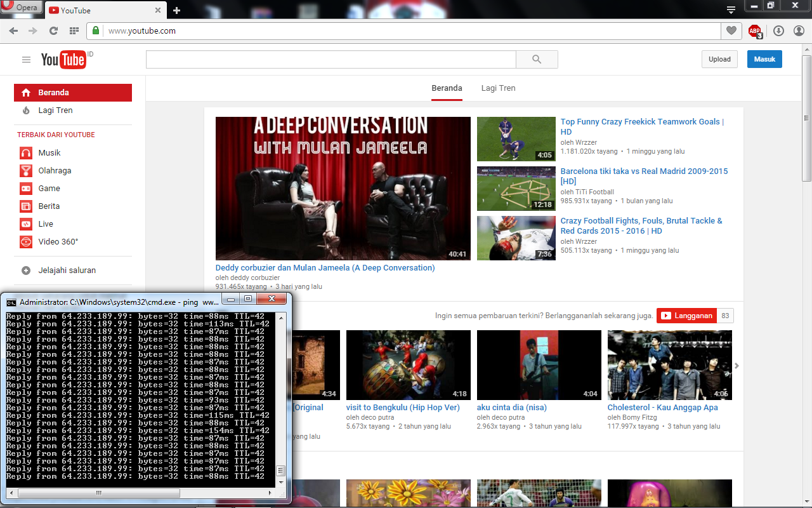Select the YouTube browser tab

tap(105, 10)
